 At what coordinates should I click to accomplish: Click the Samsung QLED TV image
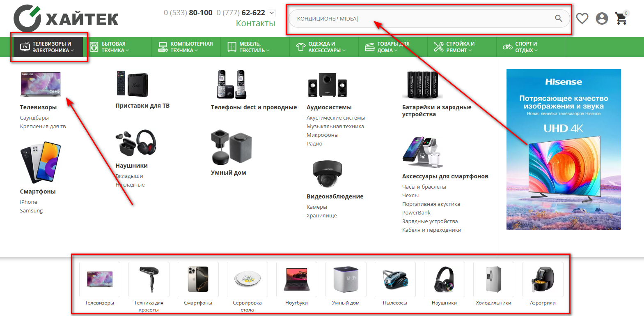41,84
